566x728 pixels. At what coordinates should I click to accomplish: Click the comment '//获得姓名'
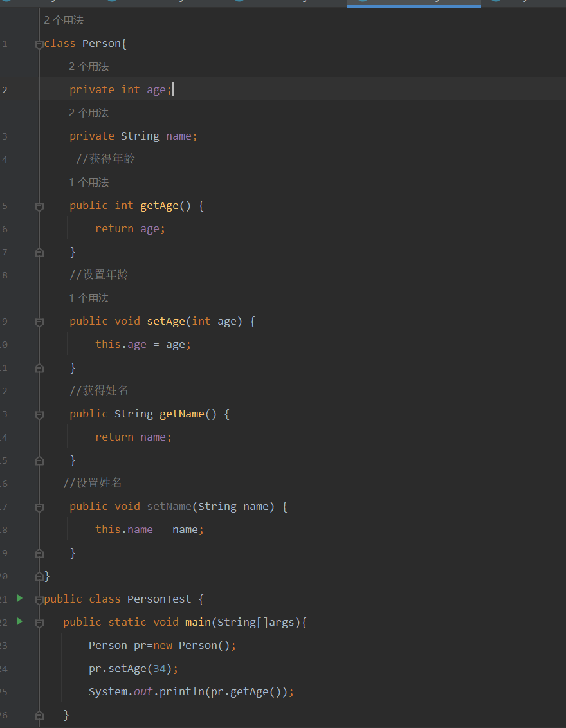[99, 390]
